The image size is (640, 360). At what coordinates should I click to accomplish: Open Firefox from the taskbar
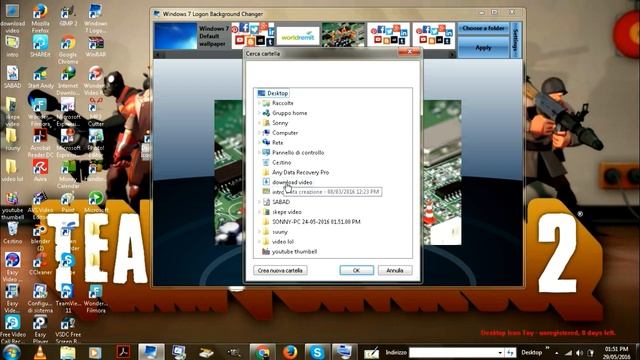(290, 353)
